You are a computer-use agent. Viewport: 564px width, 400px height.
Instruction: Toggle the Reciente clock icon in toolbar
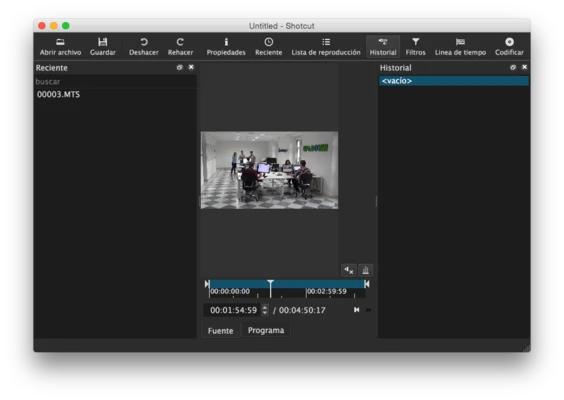pos(269,47)
